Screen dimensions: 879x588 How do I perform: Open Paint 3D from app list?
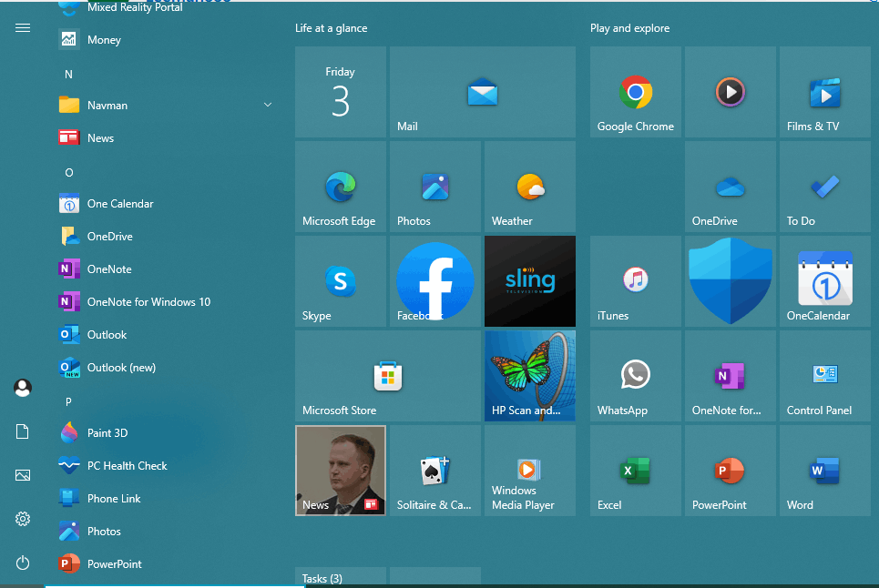(x=166, y=433)
